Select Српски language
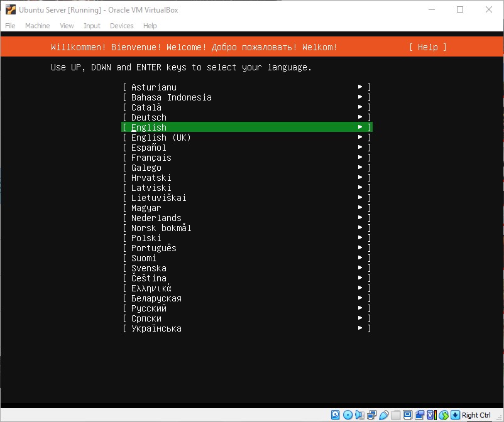Viewport: 504px width, 422px height. coord(246,318)
